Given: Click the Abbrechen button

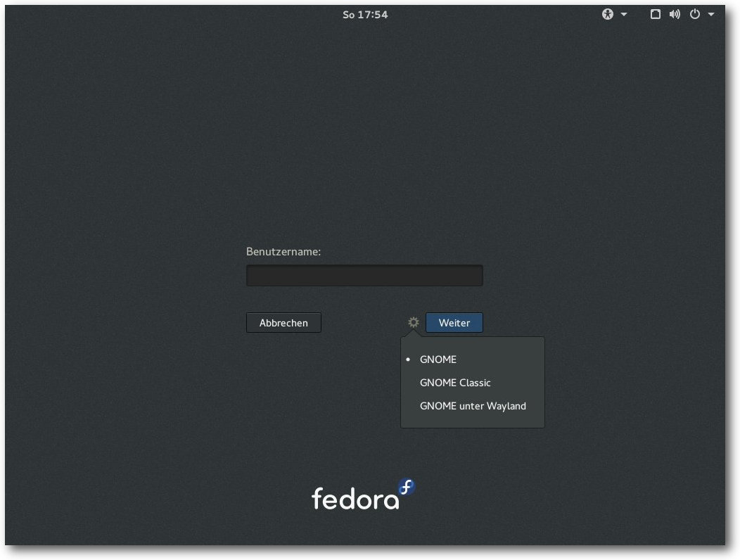Looking at the screenshot, I should click(283, 323).
